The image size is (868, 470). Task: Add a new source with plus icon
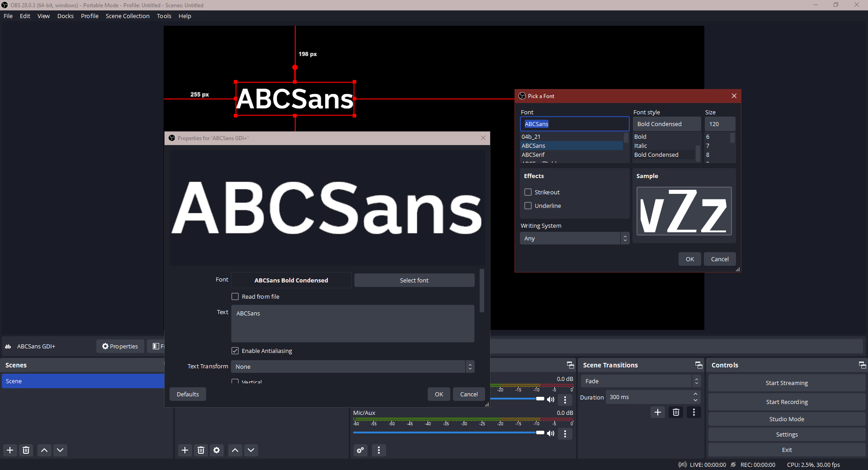pyautogui.click(x=185, y=450)
